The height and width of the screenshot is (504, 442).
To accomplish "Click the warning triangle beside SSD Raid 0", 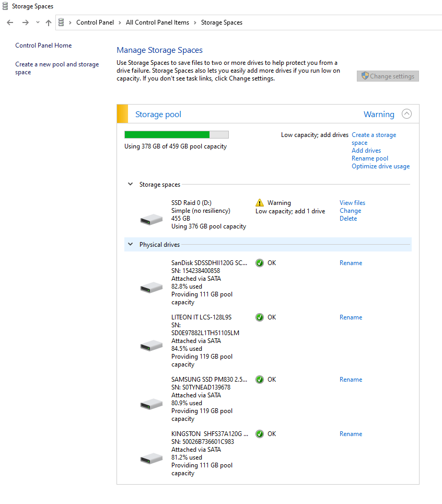I will pyautogui.click(x=259, y=203).
